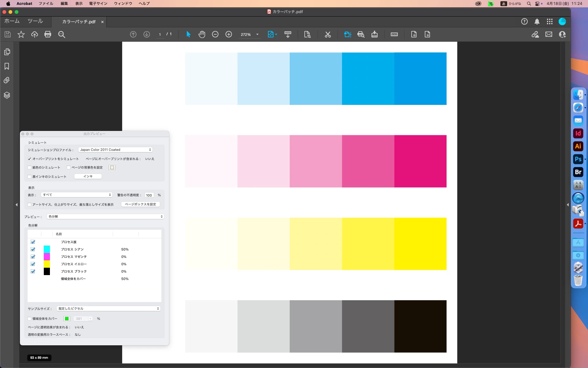Open the attachments paperclip panel

tap(7, 80)
